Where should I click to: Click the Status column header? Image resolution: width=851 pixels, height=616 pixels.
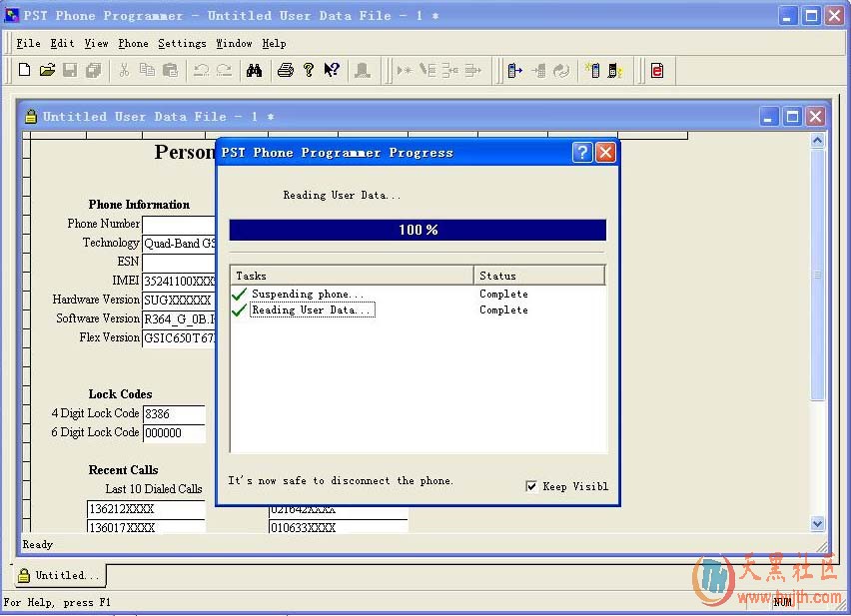(x=539, y=276)
